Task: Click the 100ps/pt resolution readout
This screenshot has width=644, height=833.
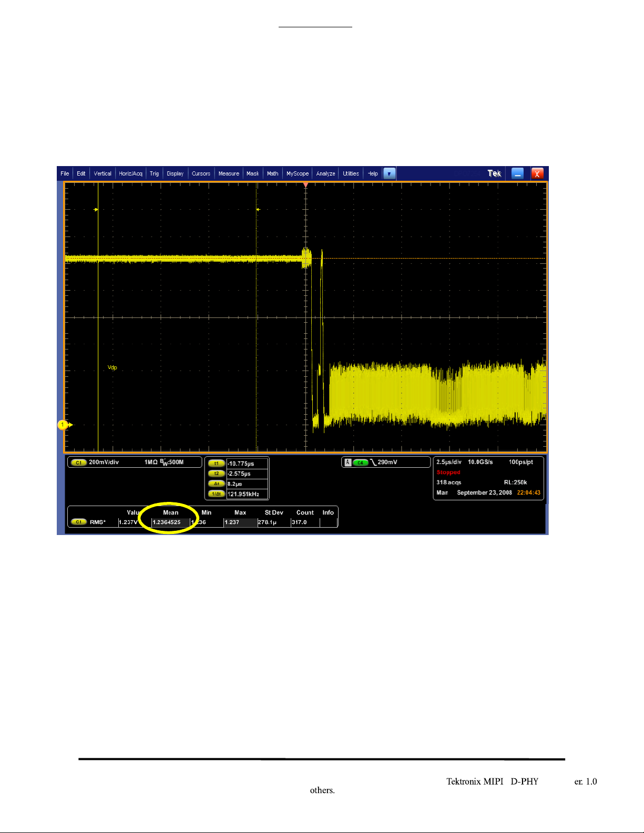Action: (x=520, y=462)
